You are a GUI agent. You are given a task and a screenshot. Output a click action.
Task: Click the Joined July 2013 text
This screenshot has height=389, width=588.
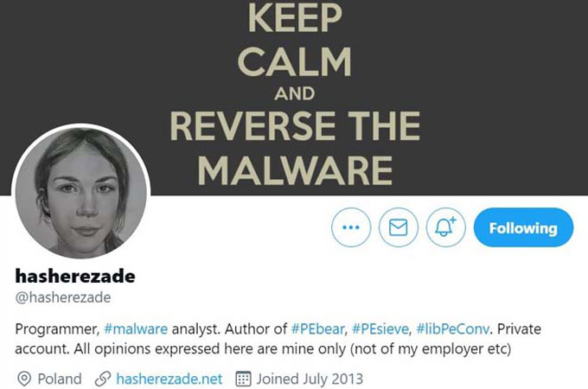click(310, 379)
